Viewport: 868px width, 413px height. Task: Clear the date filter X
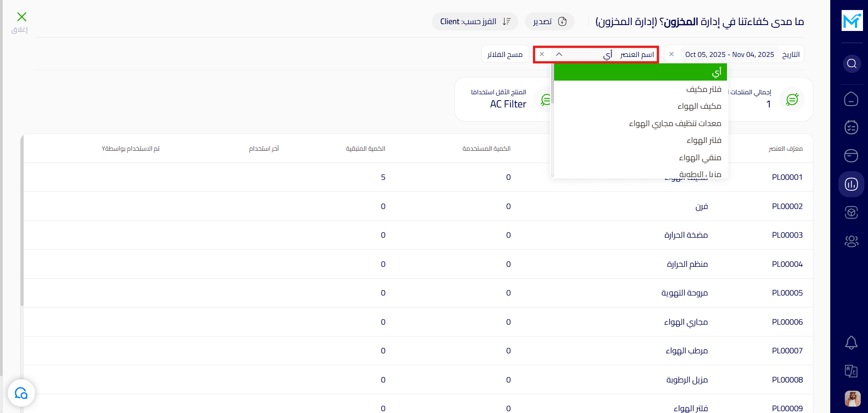671,54
